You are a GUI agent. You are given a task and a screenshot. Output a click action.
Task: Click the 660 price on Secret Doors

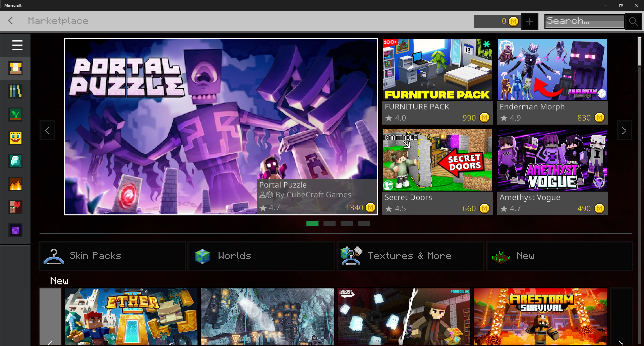[x=476, y=209]
